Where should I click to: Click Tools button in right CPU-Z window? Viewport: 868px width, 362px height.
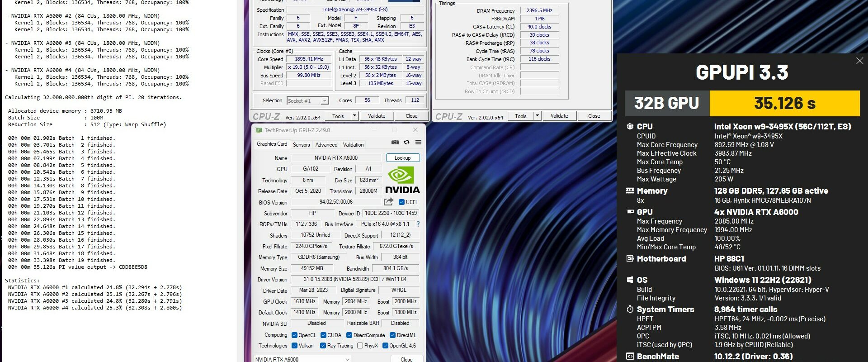click(x=521, y=116)
